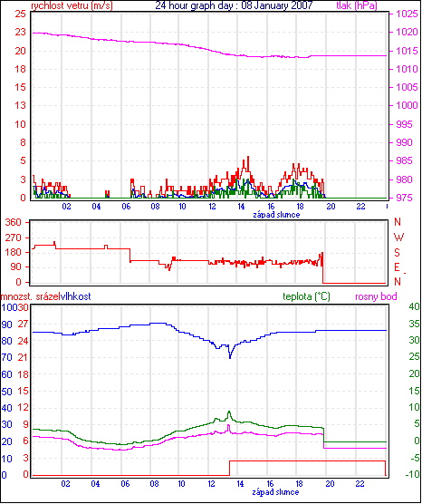Click the graph title '24 hour graph day : 08 January 2007'
The width and height of the screenshot is (422, 504).
[234, 5]
